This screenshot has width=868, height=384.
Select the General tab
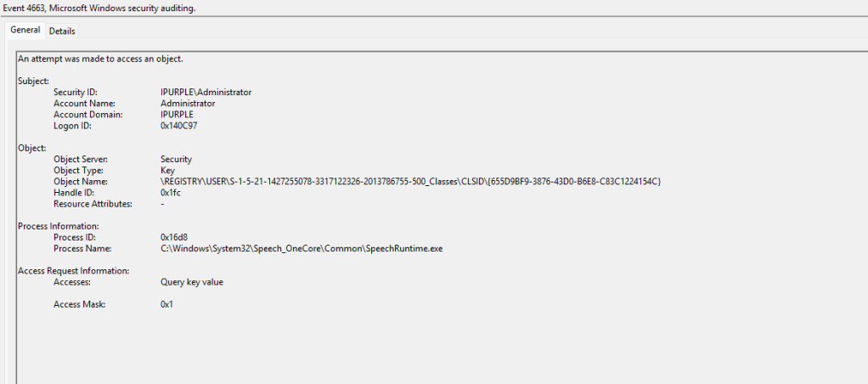pyautogui.click(x=25, y=31)
